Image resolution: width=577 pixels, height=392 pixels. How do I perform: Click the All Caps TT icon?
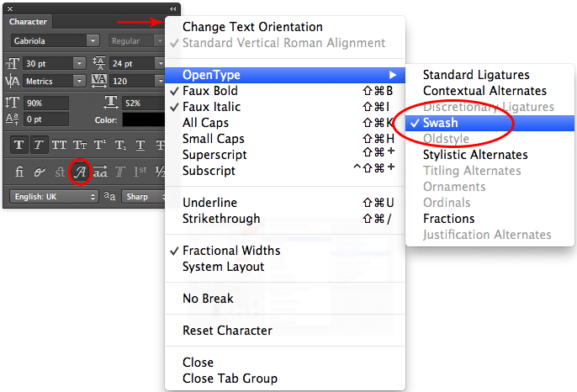[60, 146]
